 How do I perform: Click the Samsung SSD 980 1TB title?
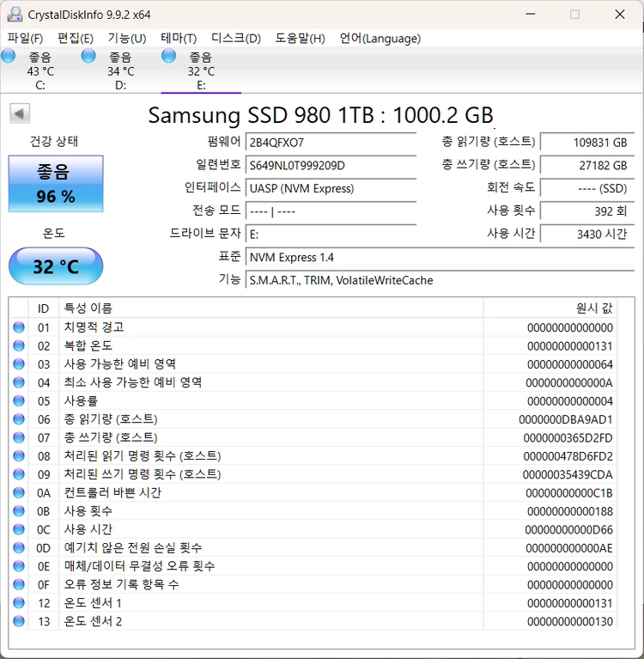pos(320,115)
